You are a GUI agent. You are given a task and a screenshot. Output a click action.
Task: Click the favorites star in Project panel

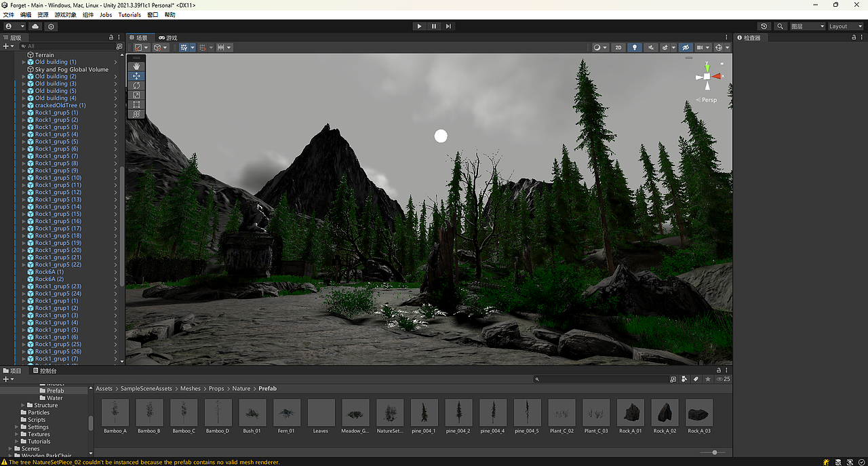click(x=708, y=379)
